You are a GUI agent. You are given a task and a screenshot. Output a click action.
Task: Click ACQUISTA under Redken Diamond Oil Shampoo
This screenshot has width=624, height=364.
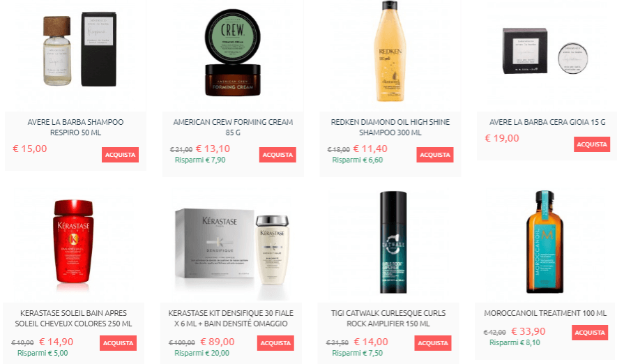tap(435, 155)
